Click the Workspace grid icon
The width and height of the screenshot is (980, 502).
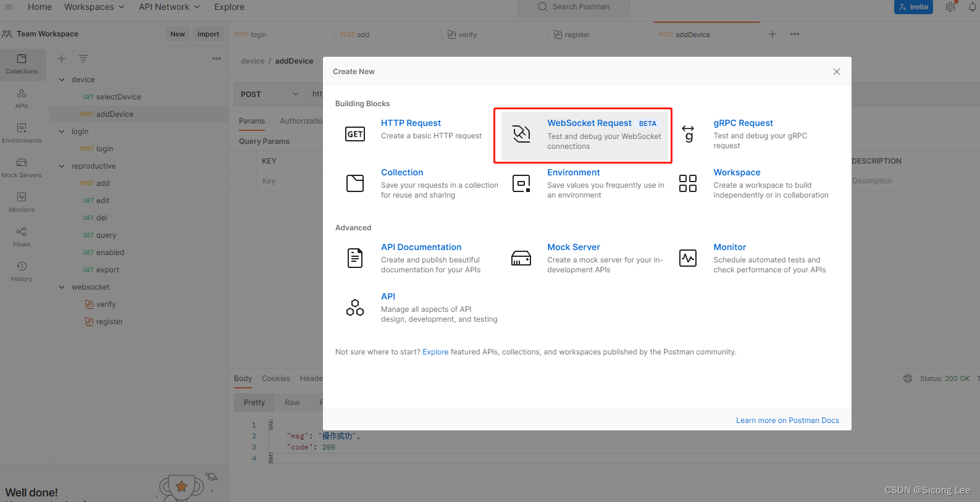point(688,183)
